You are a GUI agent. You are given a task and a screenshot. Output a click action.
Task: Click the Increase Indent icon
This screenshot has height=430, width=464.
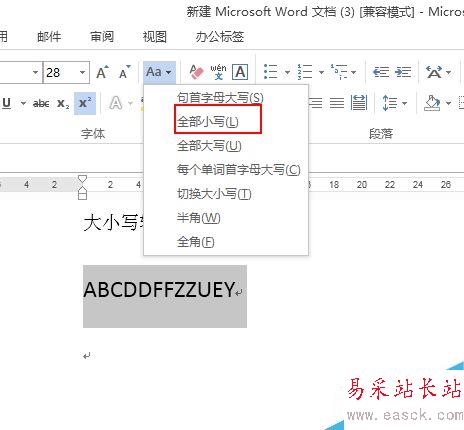tap(403, 72)
